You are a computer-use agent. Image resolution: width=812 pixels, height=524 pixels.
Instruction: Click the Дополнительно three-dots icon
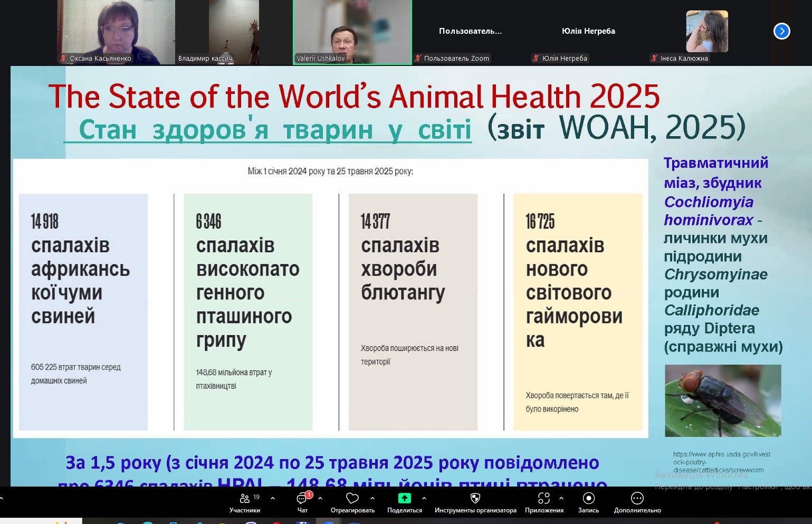point(637,499)
